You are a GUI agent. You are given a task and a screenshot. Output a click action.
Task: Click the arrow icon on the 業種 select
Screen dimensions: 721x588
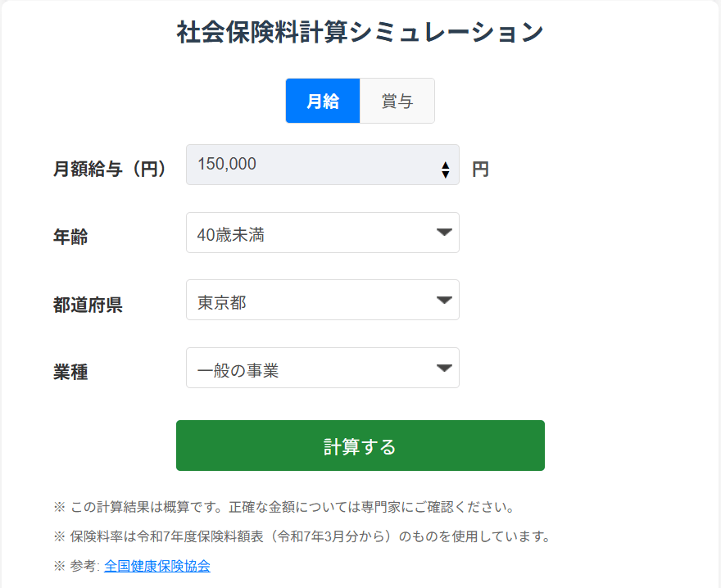click(444, 368)
